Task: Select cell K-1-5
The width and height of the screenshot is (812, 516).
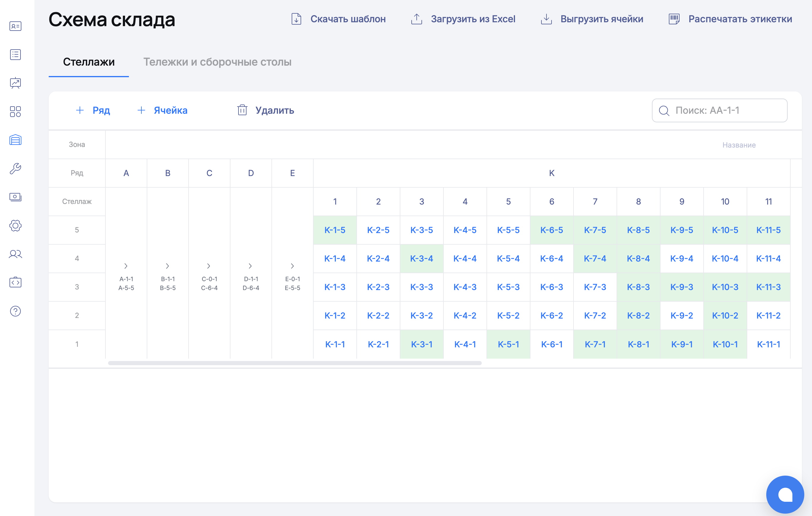Action: click(335, 230)
